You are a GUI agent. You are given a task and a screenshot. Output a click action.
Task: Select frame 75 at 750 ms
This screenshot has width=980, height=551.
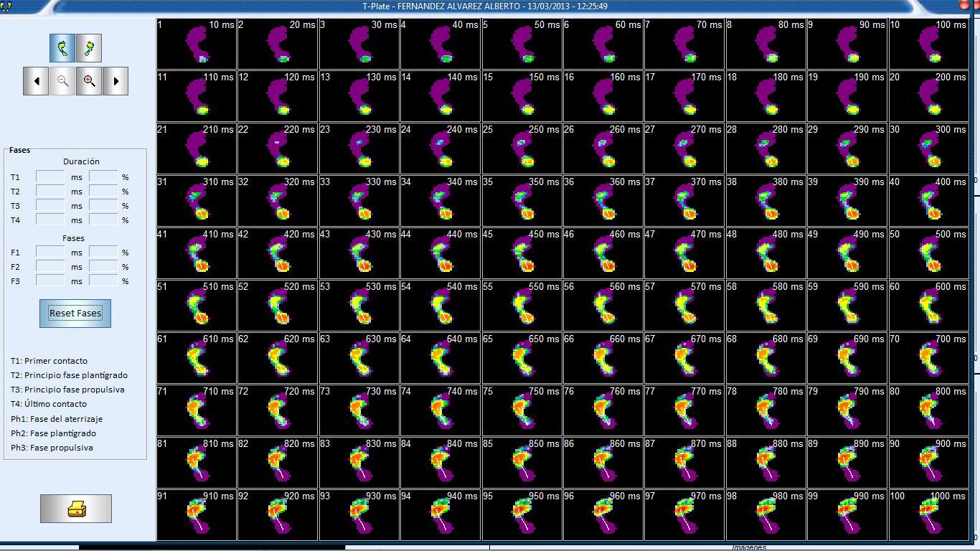click(522, 410)
